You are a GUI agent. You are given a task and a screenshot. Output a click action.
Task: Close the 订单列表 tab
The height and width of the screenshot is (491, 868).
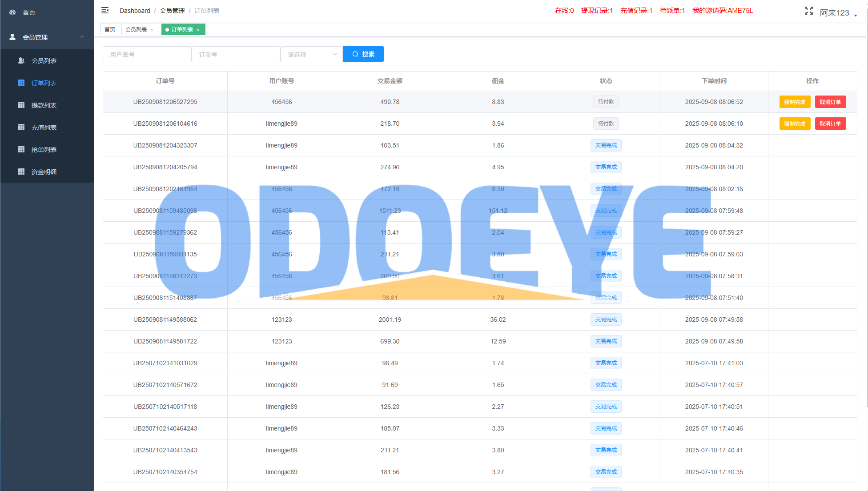pyautogui.click(x=198, y=30)
